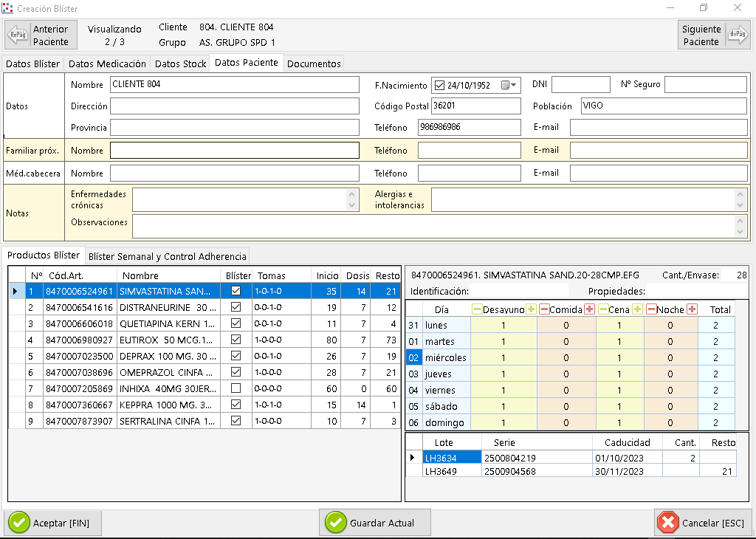Viewport: 756px width, 539px height.
Task: Enable Blíster checkbox for INHIXA 40MG
Action: (236, 388)
